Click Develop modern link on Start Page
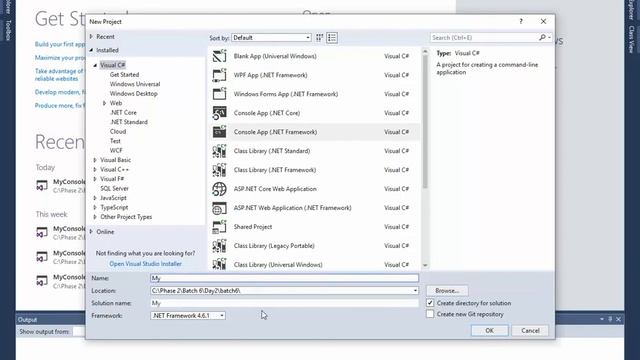Screen dimensions: 640x360 pyautogui.click(x=60, y=92)
